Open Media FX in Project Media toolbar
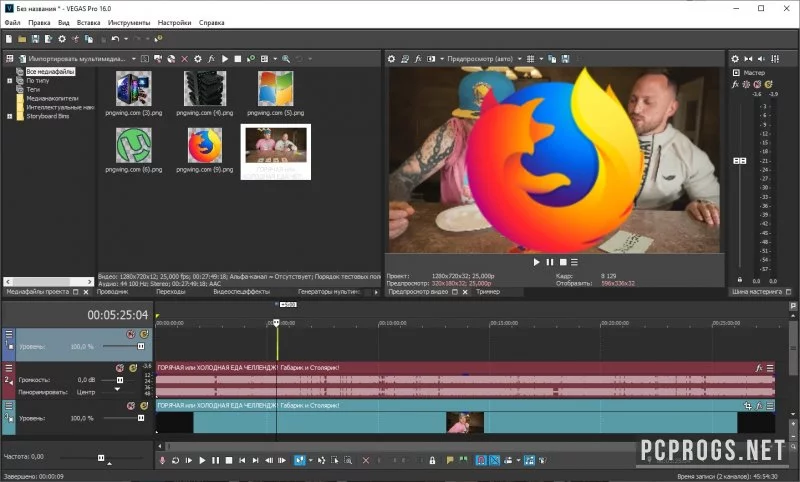This screenshot has width=800, height=482. coord(211,59)
